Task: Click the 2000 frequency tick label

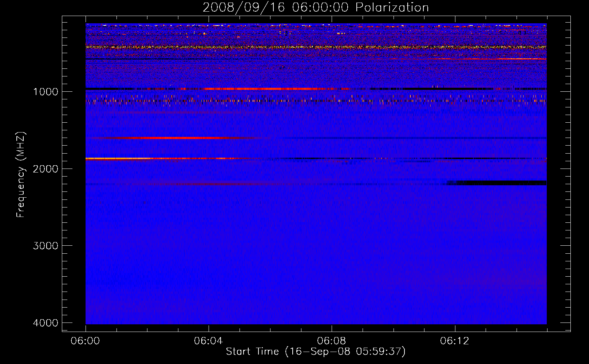Action: pos(46,169)
